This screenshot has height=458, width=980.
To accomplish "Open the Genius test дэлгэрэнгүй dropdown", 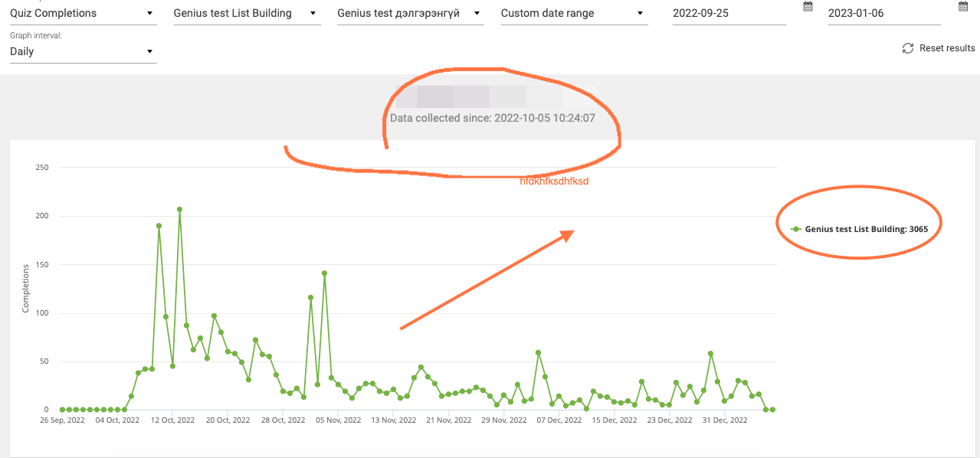I will [411, 13].
